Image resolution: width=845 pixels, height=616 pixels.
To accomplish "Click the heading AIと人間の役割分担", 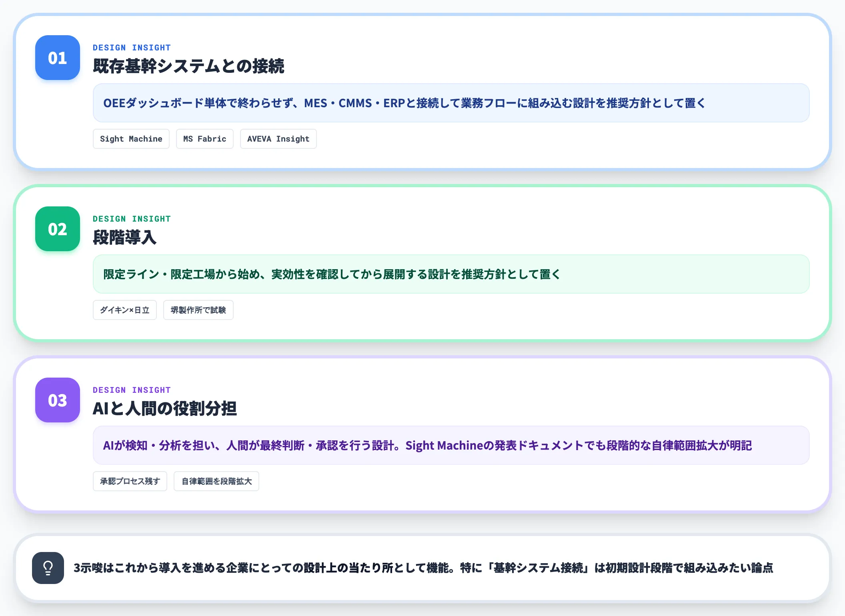I will point(165,408).
